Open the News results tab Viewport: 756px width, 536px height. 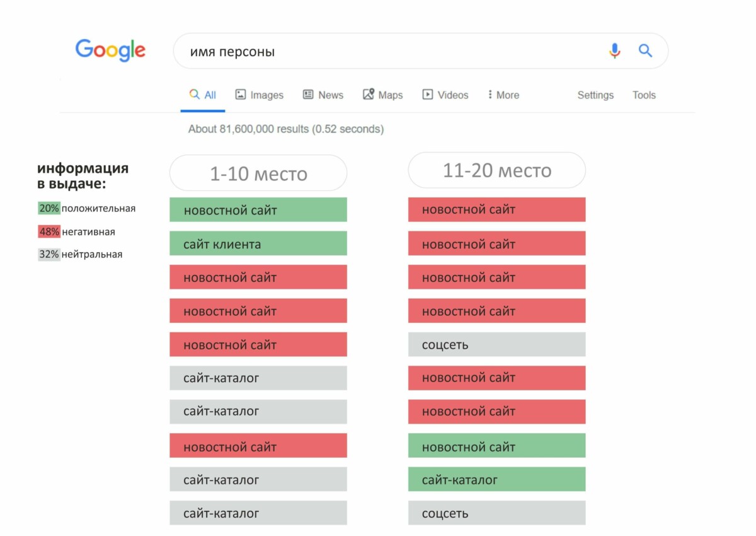[323, 95]
